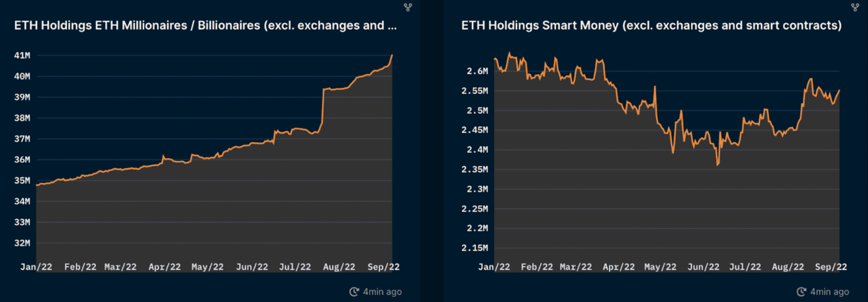Select May/22 label on right chart axis
The image size is (868, 302).
(x=660, y=267)
